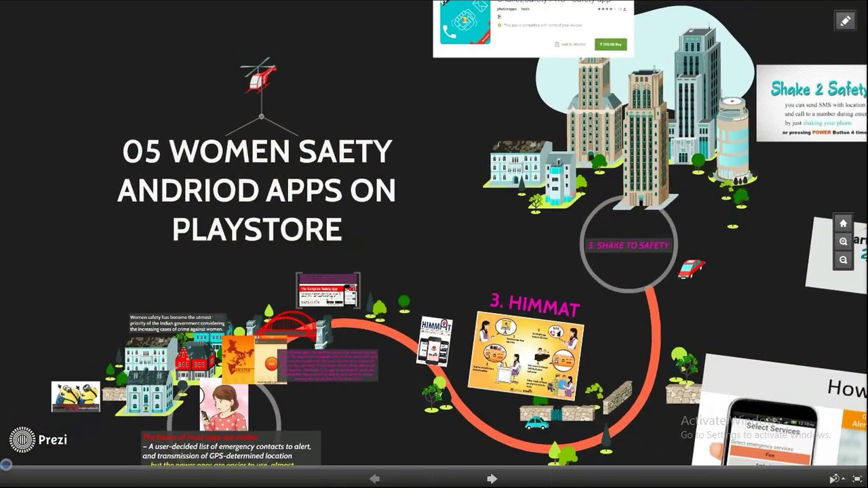Click the Shake2Safety app icon image
The height and width of the screenshot is (488, 868).
pos(465,23)
